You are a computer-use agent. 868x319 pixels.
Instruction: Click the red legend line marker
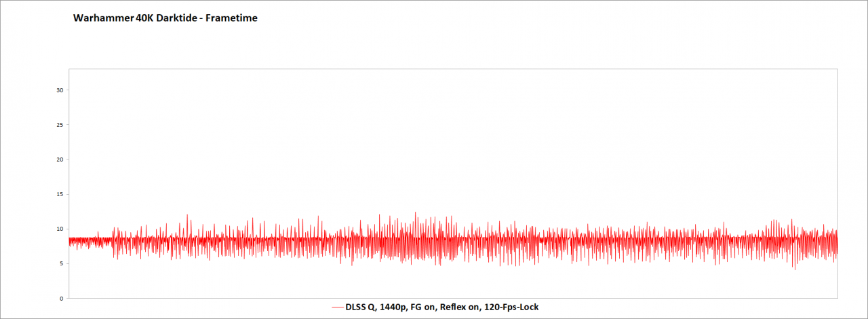point(336,307)
